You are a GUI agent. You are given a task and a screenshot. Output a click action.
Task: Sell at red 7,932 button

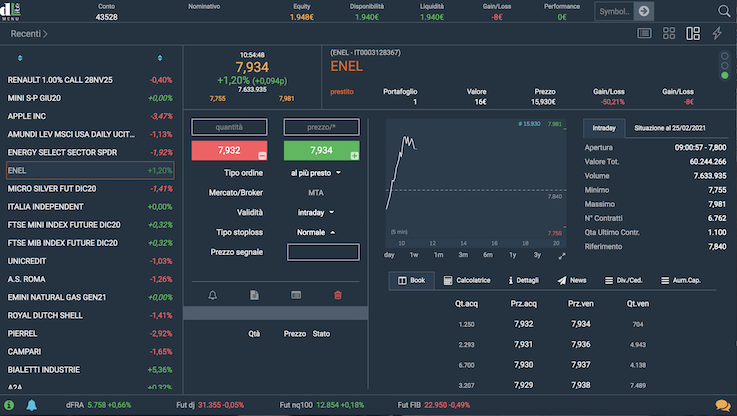(x=229, y=150)
